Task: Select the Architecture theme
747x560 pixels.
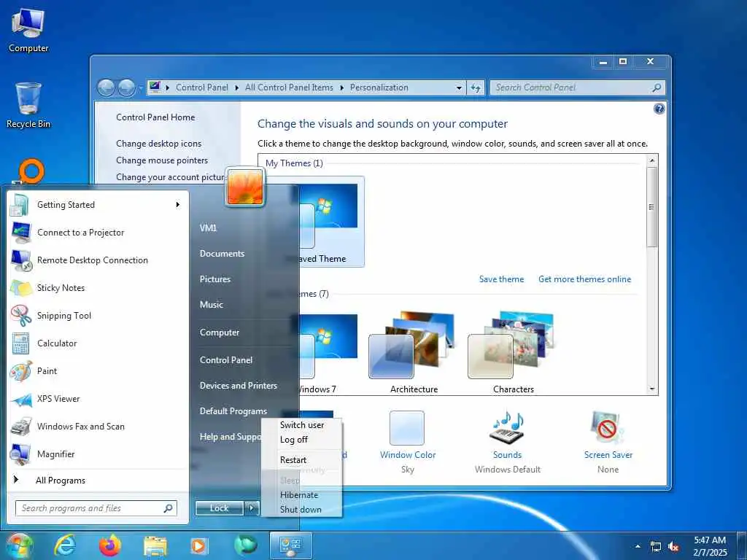Action: [414, 352]
